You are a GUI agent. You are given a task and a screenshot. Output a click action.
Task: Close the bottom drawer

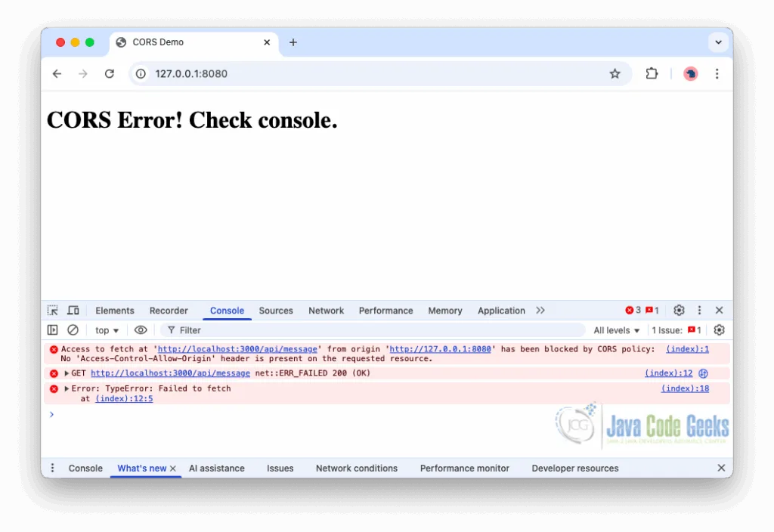pyautogui.click(x=721, y=468)
